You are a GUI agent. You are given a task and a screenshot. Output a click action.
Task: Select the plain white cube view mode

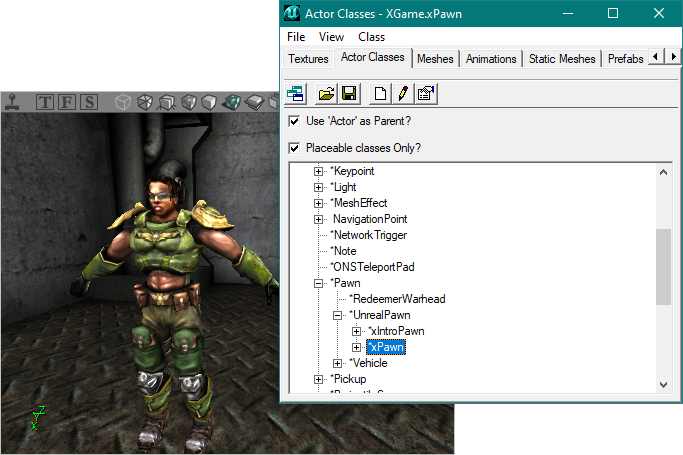click(x=209, y=102)
